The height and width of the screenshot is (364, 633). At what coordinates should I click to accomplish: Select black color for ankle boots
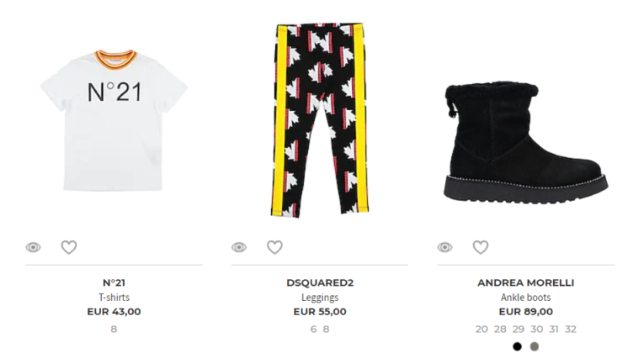pos(517,346)
